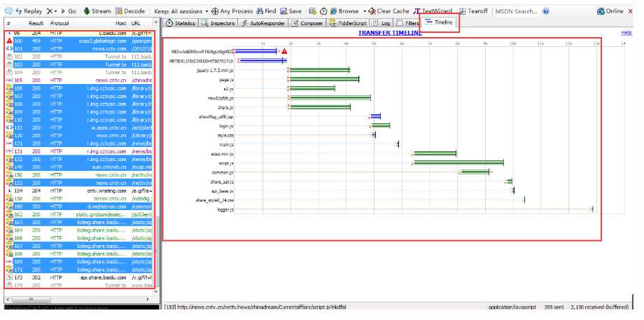644x320 pixels.
Task: Click the comment speech-bubble icon in toolbar
Action: (8, 11)
